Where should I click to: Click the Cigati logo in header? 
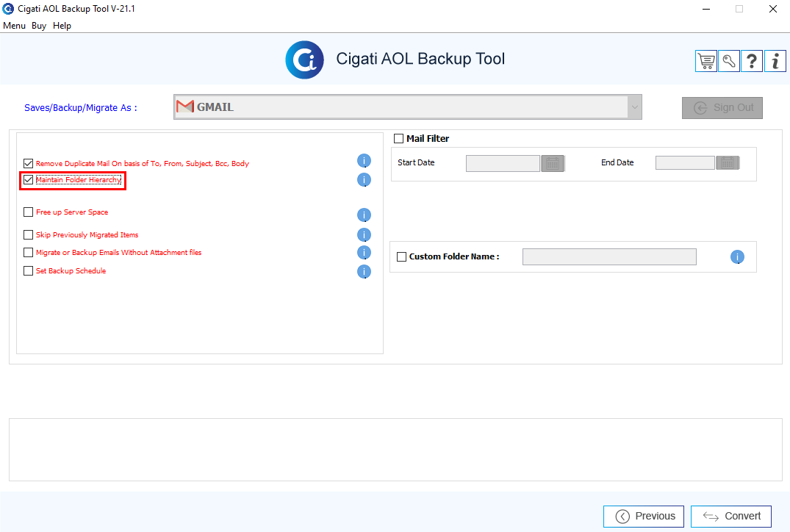click(x=304, y=60)
